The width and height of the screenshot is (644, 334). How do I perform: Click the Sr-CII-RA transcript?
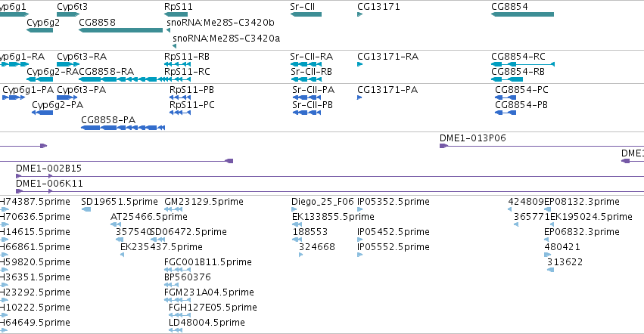click(306, 64)
